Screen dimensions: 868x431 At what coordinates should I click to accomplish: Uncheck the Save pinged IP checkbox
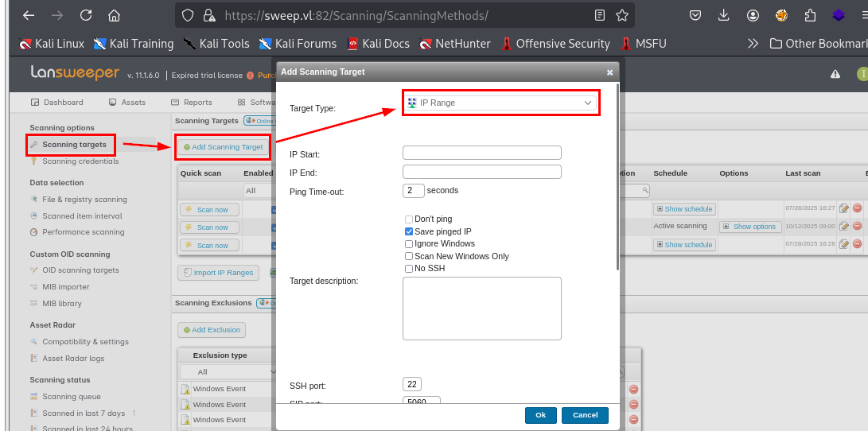click(409, 232)
